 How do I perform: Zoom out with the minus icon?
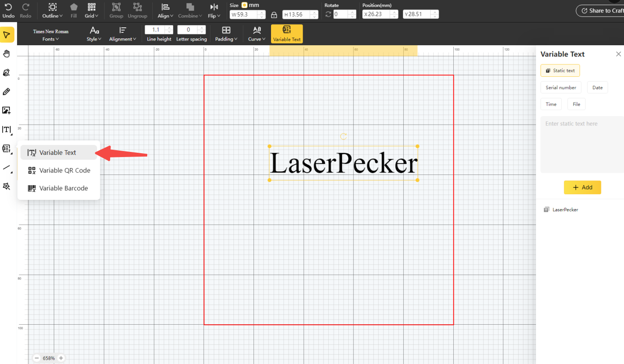point(37,358)
